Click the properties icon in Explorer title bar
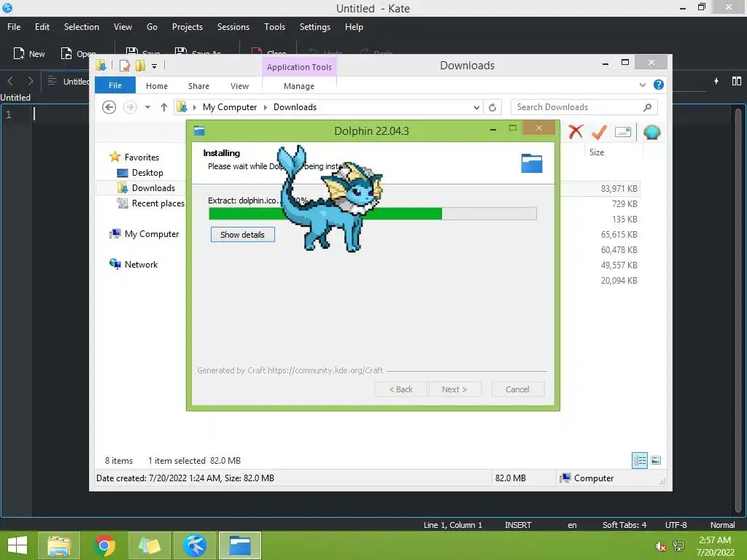The width and height of the screenshot is (747, 560). [x=125, y=65]
